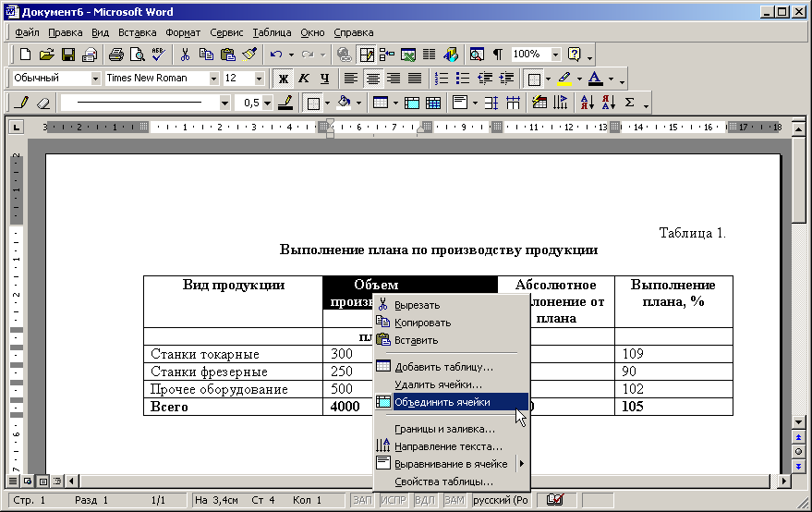The height and width of the screenshot is (512, 812).
Task: Click the Open file folder icon
Action: [x=46, y=55]
